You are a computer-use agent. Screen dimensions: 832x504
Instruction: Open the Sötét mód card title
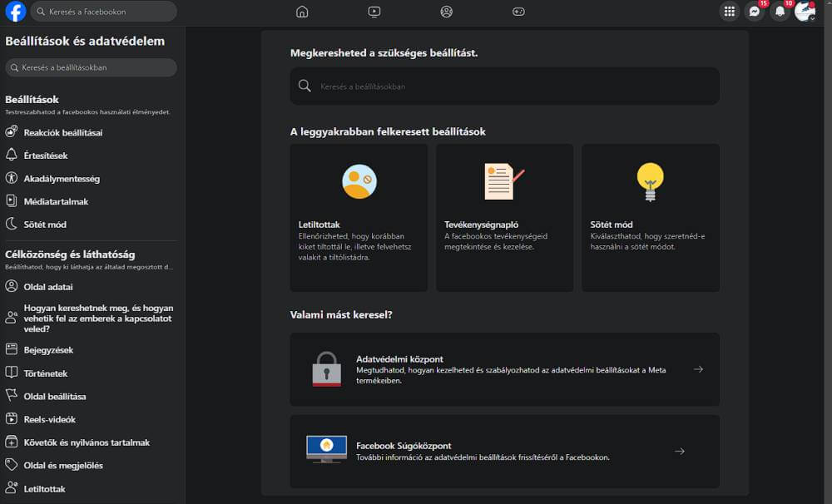tap(612, 225)
